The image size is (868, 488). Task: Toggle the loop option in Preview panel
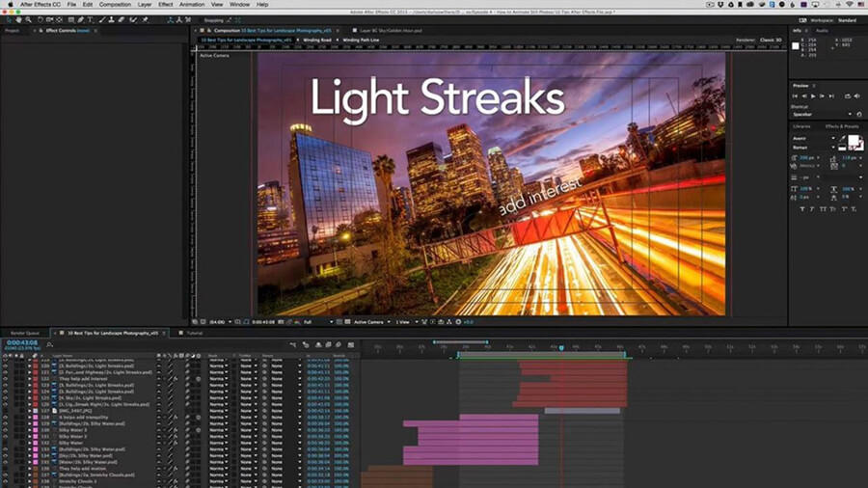click(x=848, y=96)
